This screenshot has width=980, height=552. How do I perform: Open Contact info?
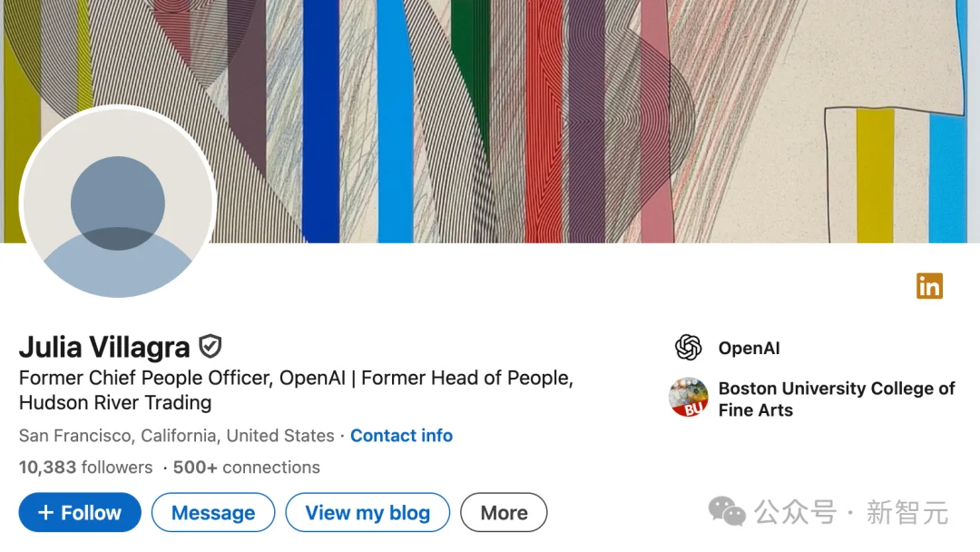[x=401, y=436]
